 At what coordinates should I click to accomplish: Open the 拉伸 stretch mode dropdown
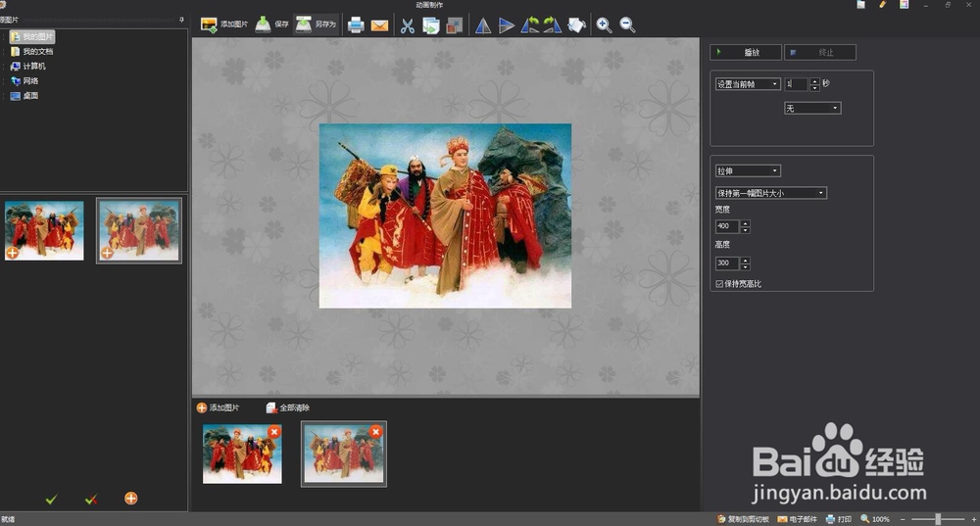coord(748,170)
